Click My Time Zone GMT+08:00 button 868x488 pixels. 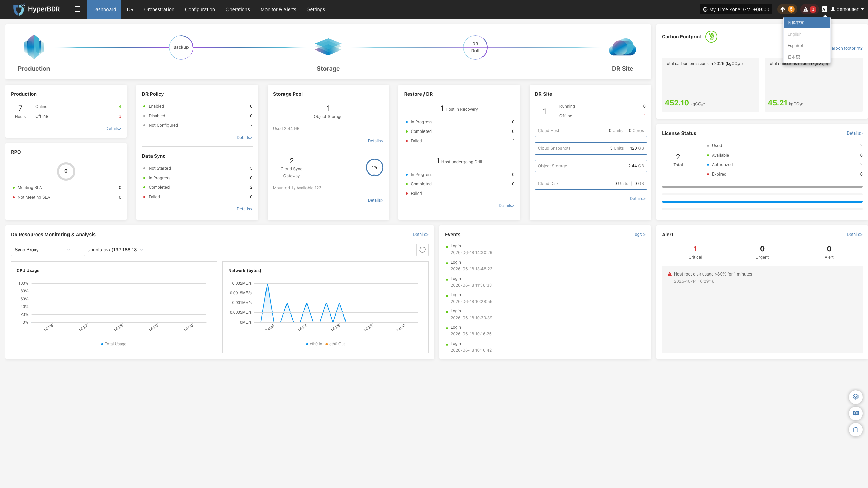736,9
